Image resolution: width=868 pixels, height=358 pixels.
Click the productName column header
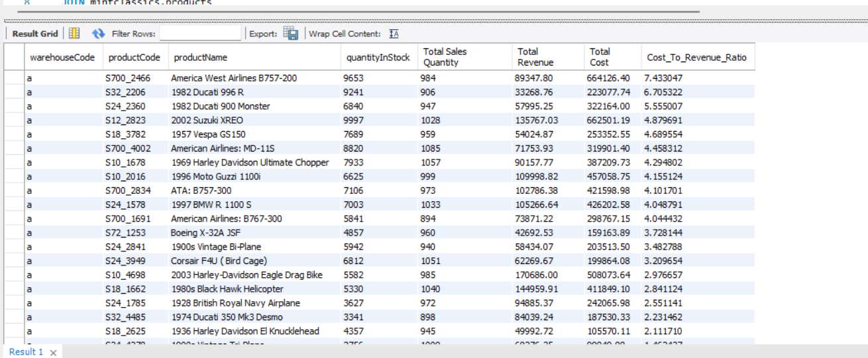[254, 58]
